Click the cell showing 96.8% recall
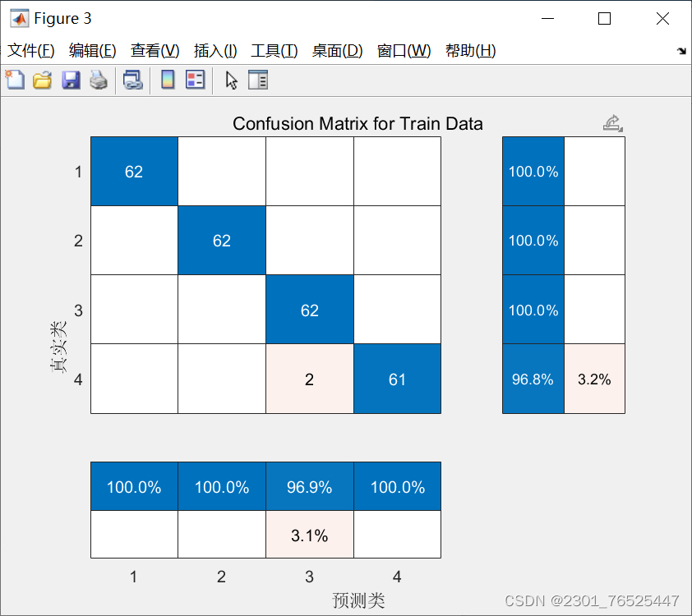692x616 pixels. (x=533, y=379)
